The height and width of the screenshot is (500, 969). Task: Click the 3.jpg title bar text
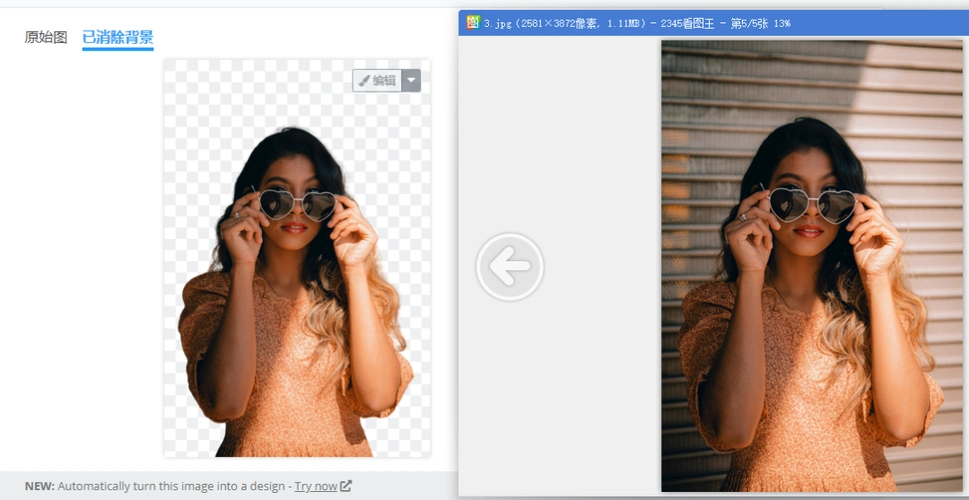click(637, 23)
